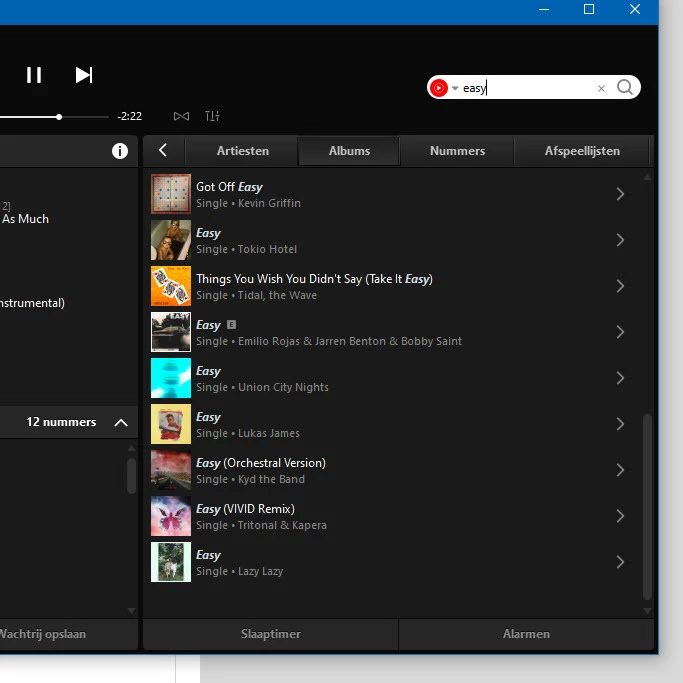Pause the current track
This screenshot has height=683, width=683.
click(x=34, y=75)
